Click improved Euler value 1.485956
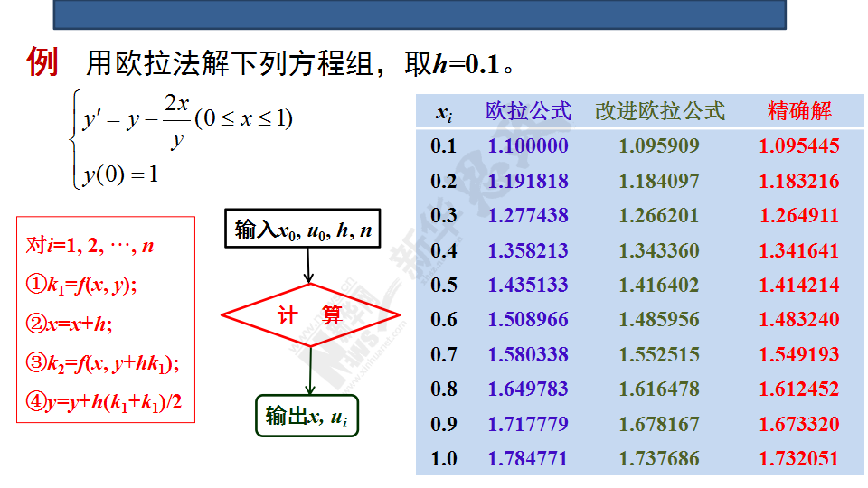The image size is (868, 488). coord(659,319)
